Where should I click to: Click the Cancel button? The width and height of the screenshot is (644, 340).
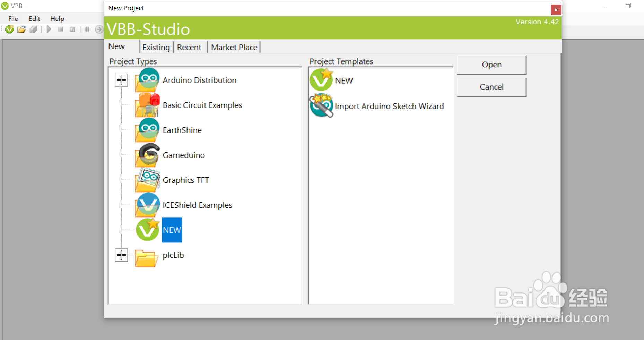(491, 87)
